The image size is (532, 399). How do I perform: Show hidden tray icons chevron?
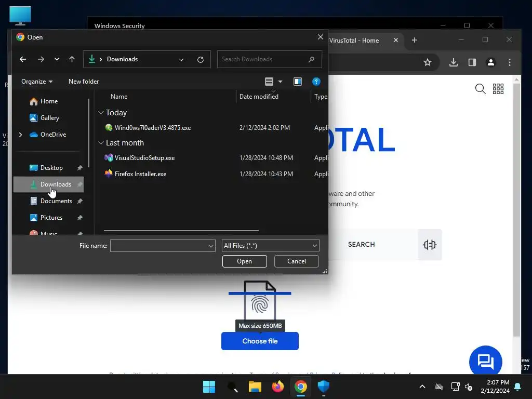[422, 387]
